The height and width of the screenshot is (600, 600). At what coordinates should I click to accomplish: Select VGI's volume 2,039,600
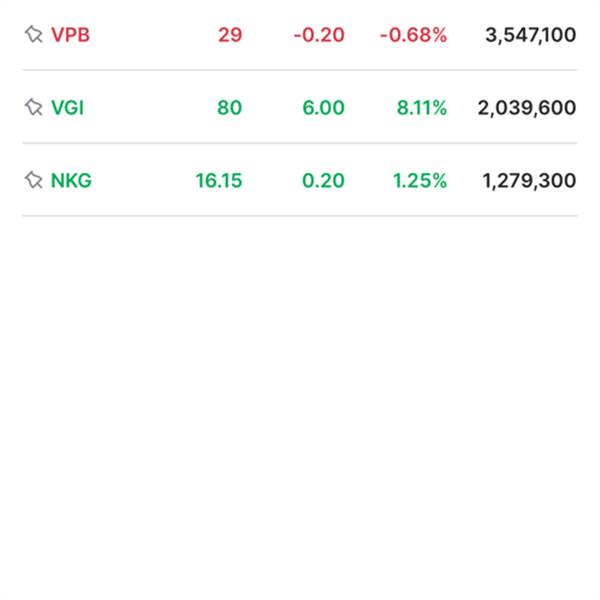[x=527, y=108]
